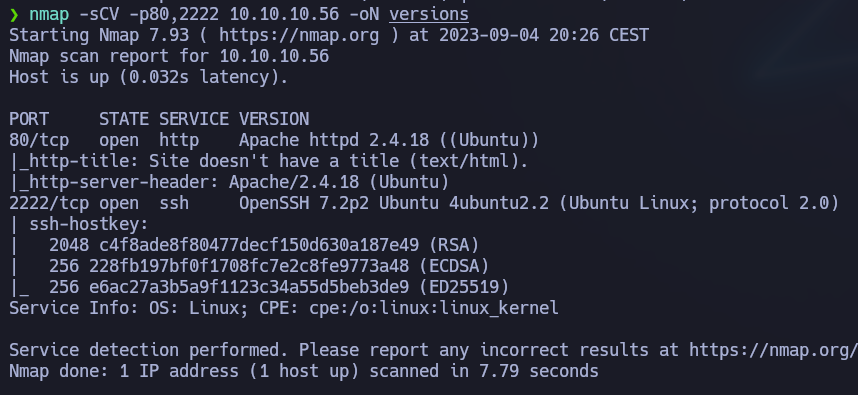The height and width of the screenshot is (395, 858).
Task: Click the https://nmap.org URL in starting line
Action: point(299,36)
